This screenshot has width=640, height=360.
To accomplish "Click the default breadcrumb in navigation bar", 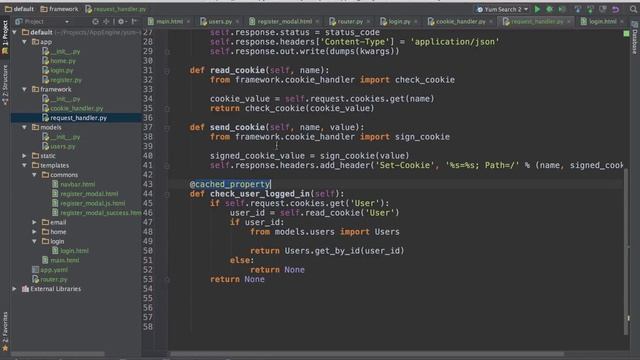I will pyautogui.click(x=19, y=9).
